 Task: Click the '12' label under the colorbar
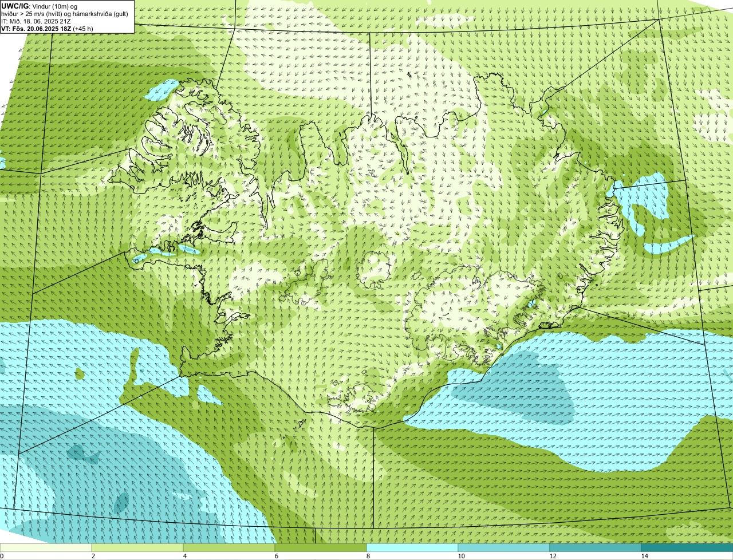(553, 556)
